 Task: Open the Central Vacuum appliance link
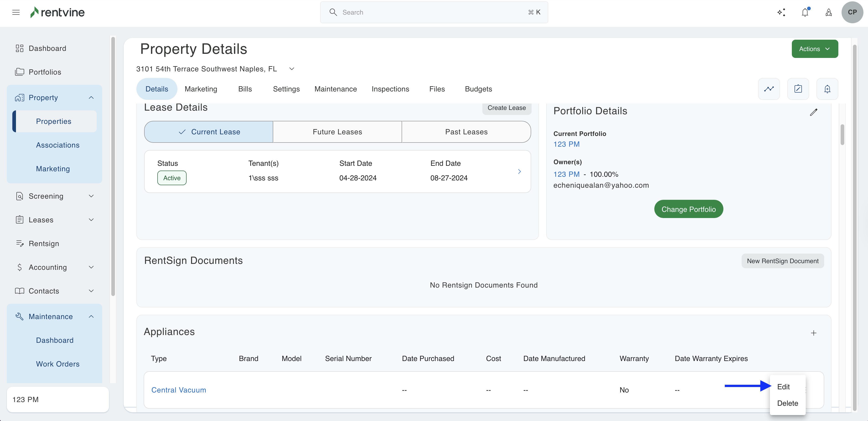pos(179,390)
